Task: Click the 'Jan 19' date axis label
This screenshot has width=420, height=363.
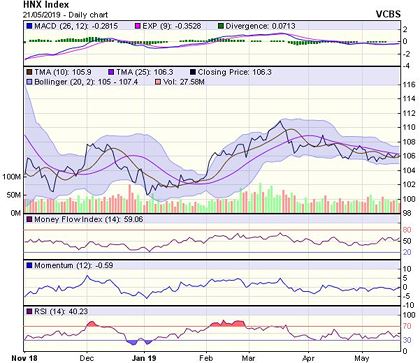Action: coord(144,358)
